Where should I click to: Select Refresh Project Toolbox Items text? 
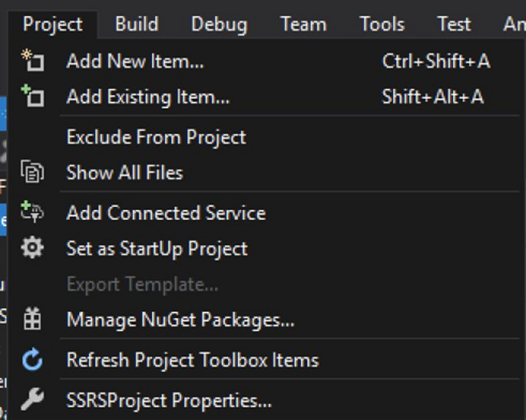click(x=192, y=360)
